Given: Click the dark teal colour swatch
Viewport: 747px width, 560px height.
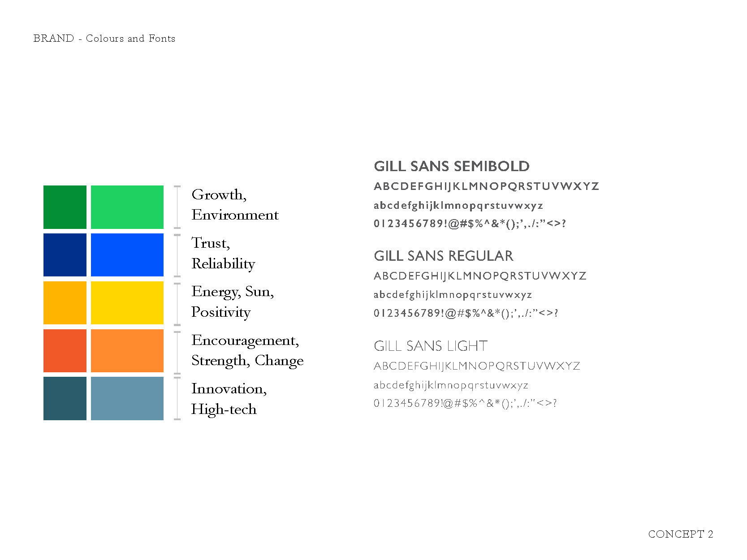Looking at the screenshot, I should (65, 398).
